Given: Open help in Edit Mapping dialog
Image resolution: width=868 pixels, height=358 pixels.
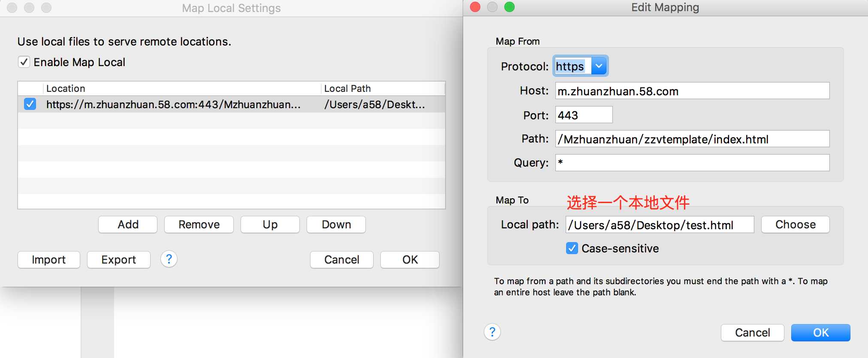Looking at the screenshot, I should (492, 332).
